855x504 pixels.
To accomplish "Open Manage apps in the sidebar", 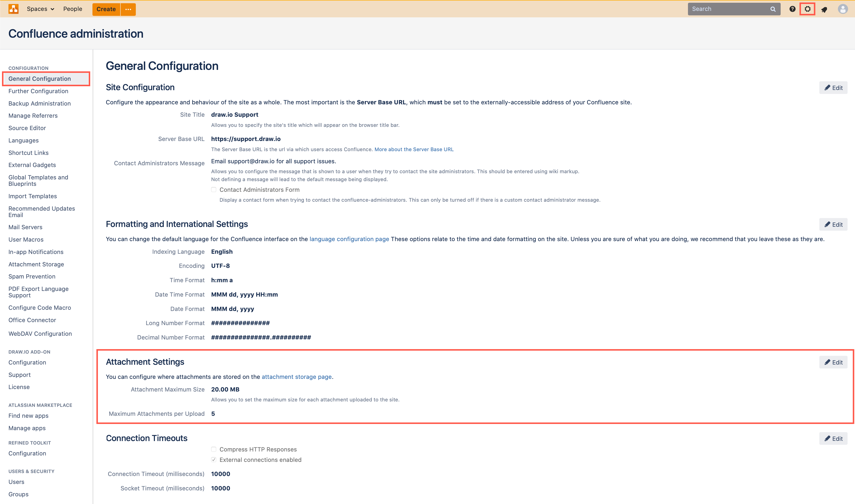I will (27, 428).
